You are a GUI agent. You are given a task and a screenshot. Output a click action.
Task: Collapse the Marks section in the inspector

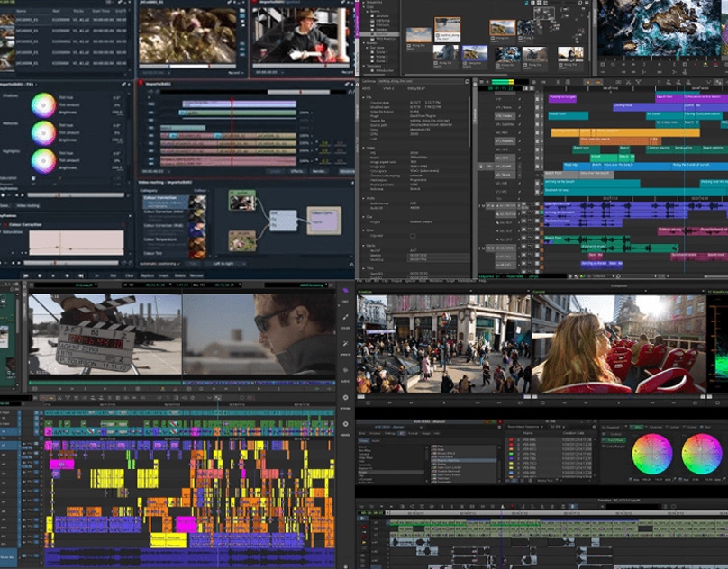363,246
